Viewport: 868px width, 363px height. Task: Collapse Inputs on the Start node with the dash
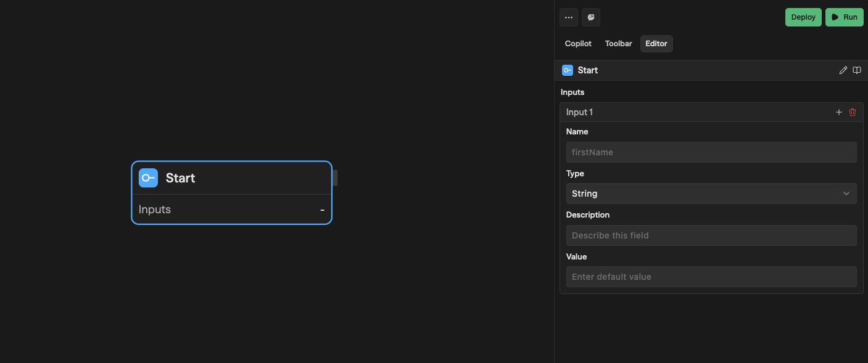(322, 210)
